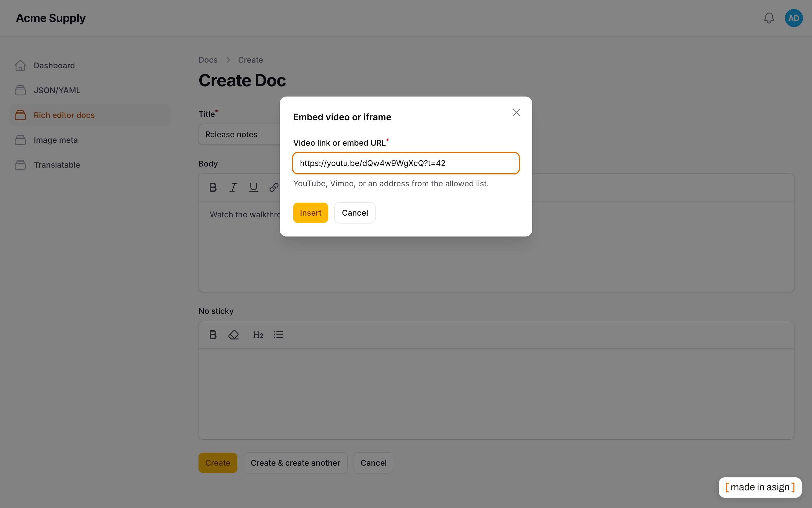Viewport: 812px width, 508px height.
Task: Apply H2 heading in No sticky editor
Action: click(258, 335)
